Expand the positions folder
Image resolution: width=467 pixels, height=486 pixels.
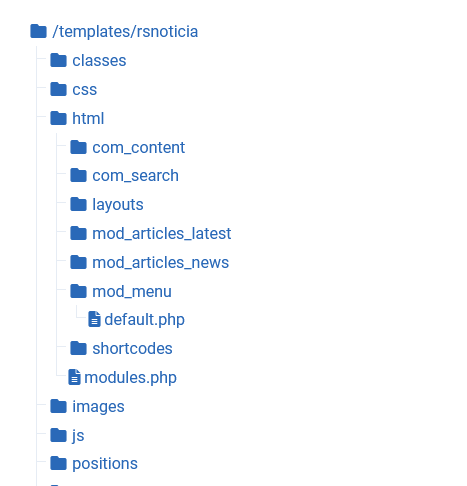(x=105, y=463)
